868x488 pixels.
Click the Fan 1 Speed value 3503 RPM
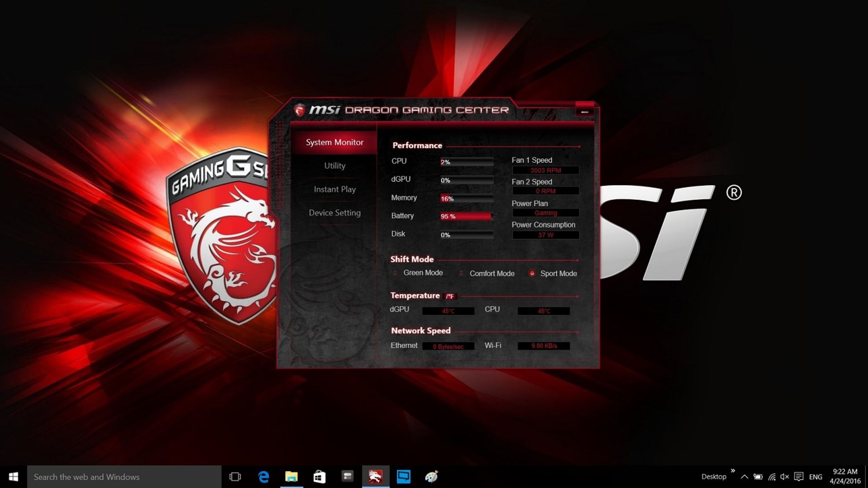[x=546, y=171]
